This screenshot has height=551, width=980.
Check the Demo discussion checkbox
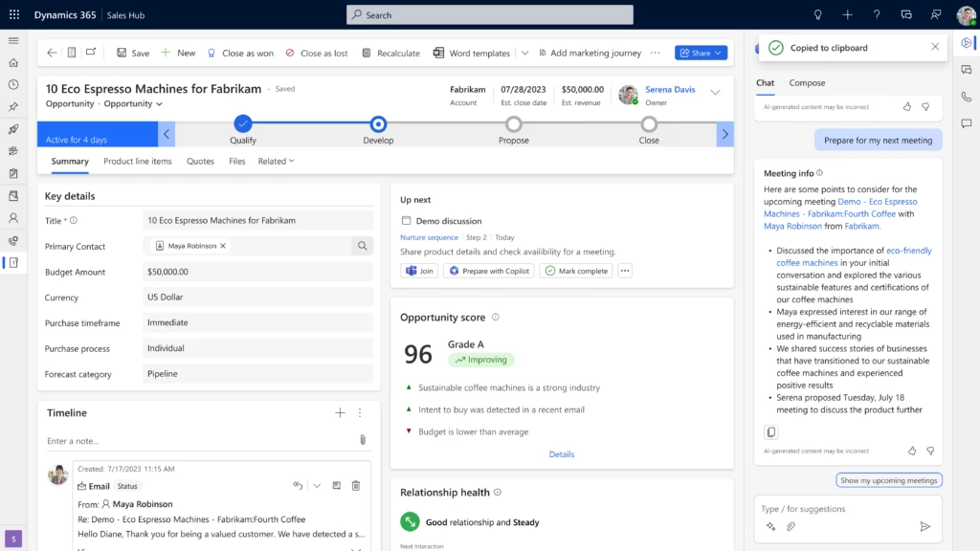[406, 219]
